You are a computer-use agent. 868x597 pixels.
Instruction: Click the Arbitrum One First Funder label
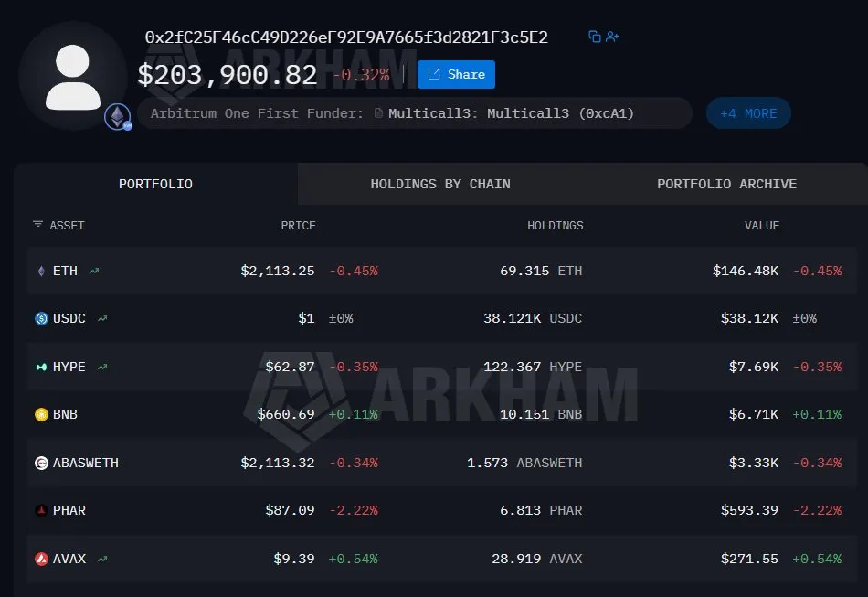tap(257, 113)
